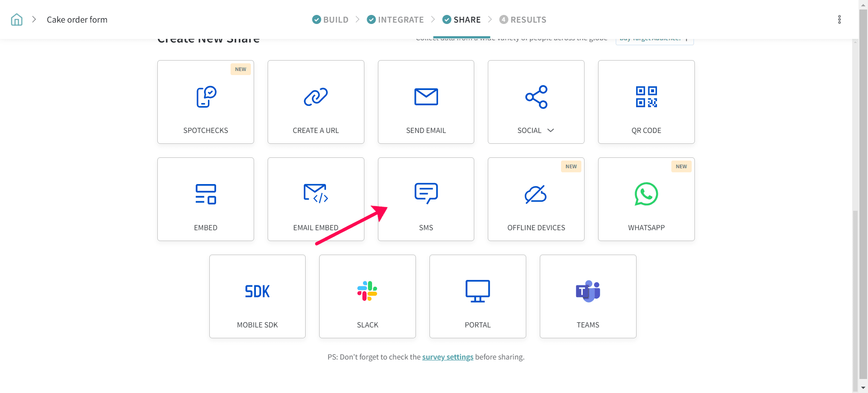Share via Slack icon

pyautogui.click(x=367, y=291)
